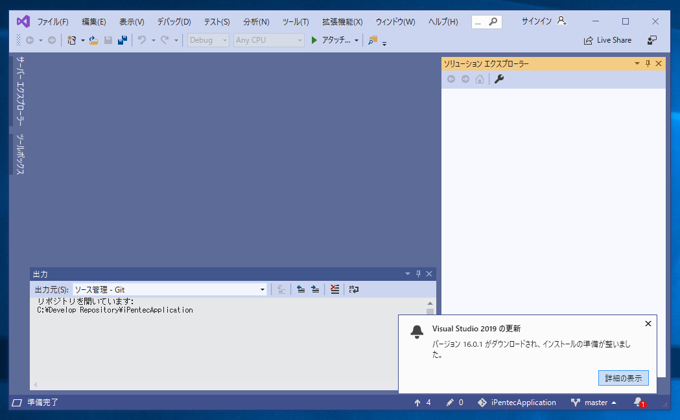Viewport: 680px width, 420px height.
Task: Click Solution Explorer Back icon
Action: 451,79
